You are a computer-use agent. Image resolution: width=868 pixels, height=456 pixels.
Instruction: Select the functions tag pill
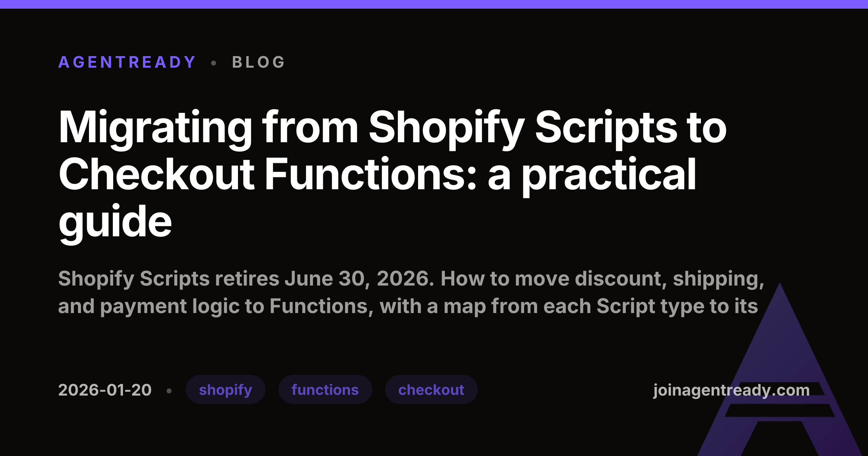click(325, 389)
